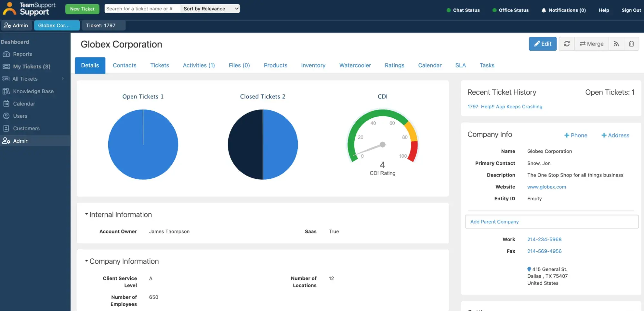Viewport: 644px width, 311px height.
Task: Open the www.globex.com website link
Action: pyautogui.click(x=546, y=187)
